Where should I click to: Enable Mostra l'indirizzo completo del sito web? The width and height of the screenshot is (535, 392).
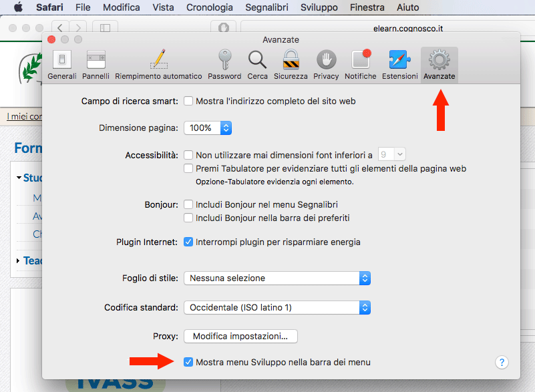[x=188, y=101]
